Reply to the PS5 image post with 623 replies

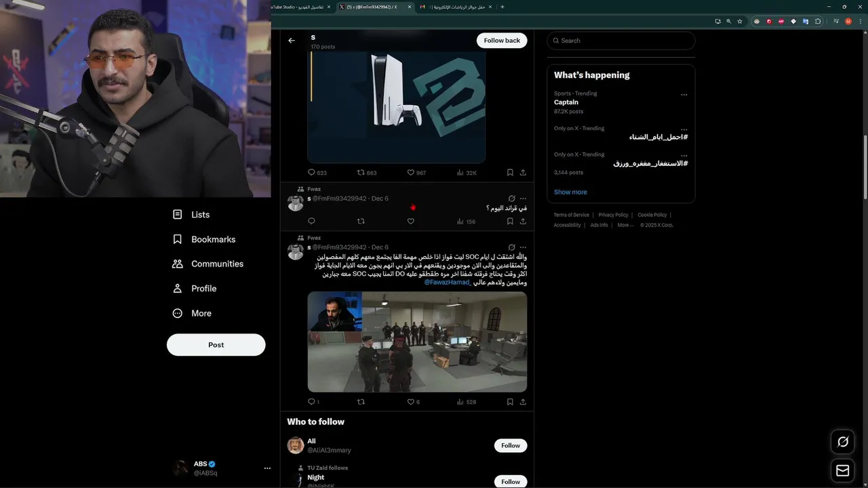[x=312, y=173]
